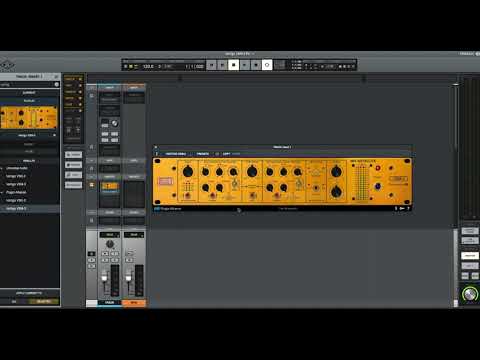
Task: Click the plugin search field in the browser
Action: click(27, 85)
